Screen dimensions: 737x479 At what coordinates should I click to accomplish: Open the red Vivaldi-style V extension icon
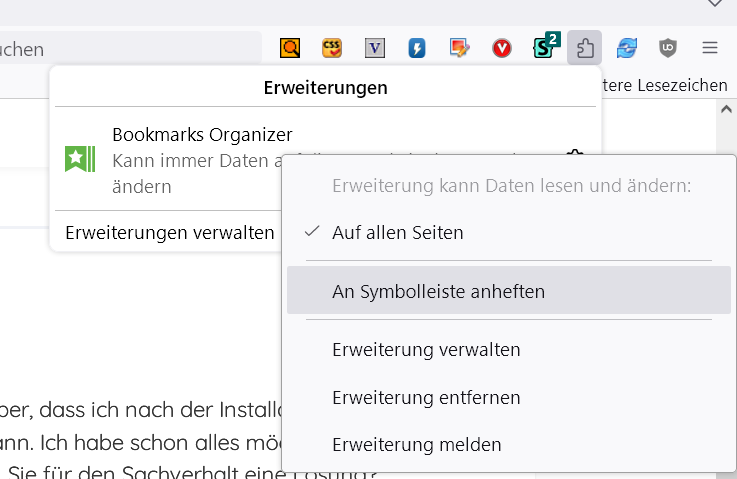tap(502, 47)
